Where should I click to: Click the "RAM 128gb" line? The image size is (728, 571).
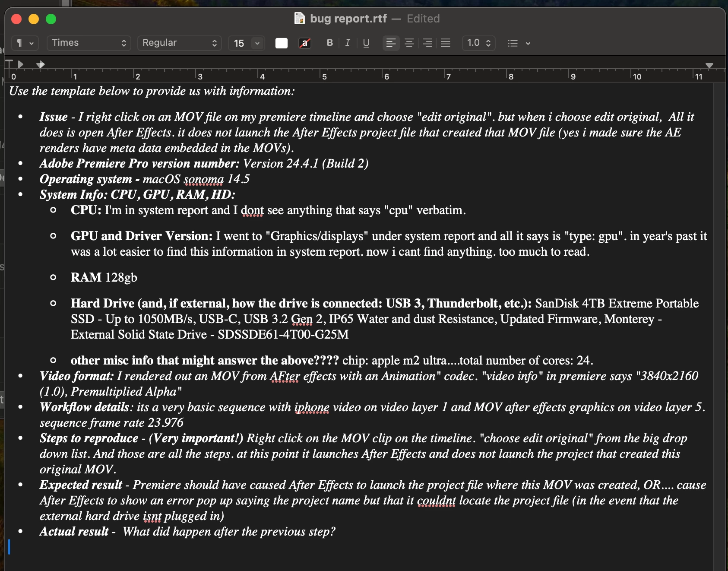pos(104,277)
